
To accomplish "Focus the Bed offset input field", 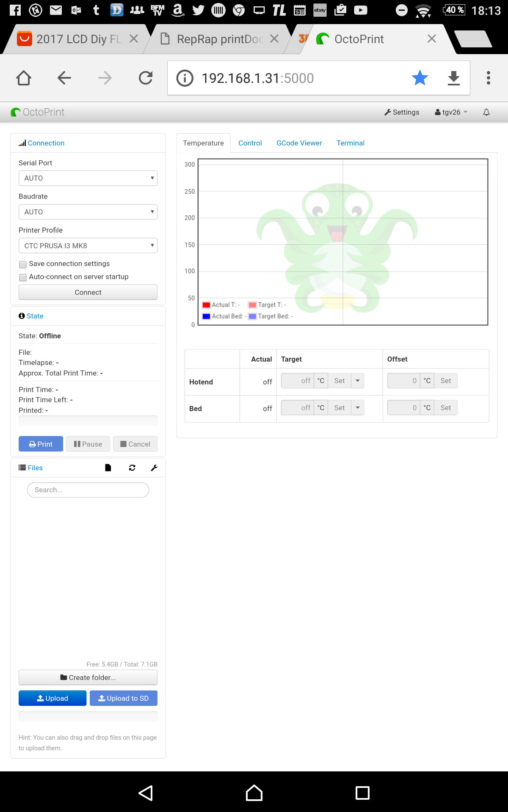I will point(404,408).
